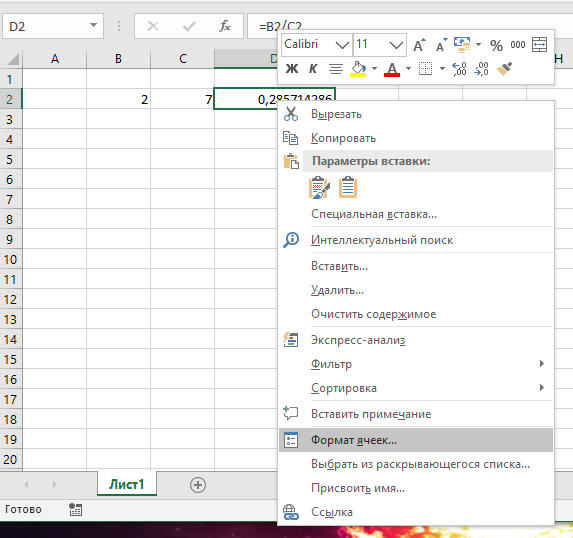
Task: Increase font size in mini toolbar
Action: click(x=420, y=45)
